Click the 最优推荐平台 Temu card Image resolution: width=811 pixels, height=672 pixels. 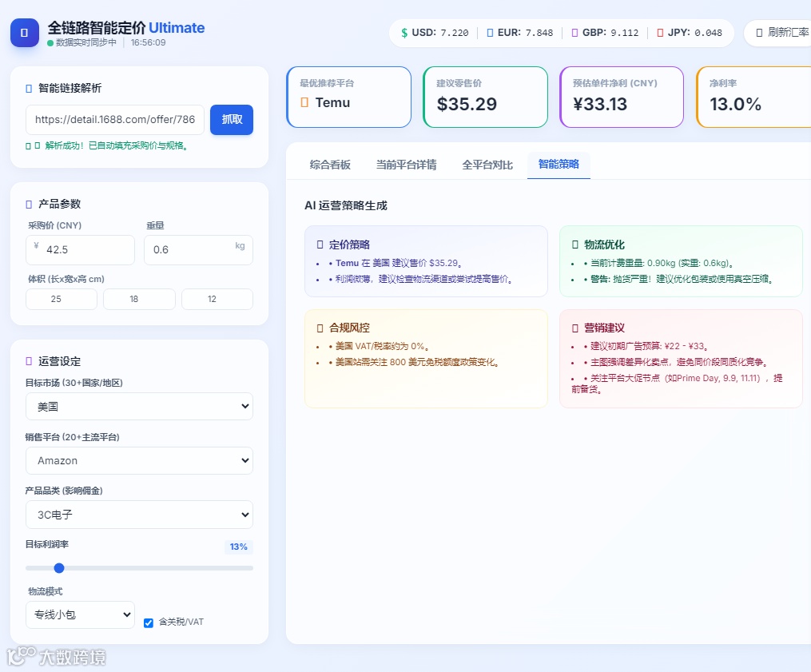[348, 97]
